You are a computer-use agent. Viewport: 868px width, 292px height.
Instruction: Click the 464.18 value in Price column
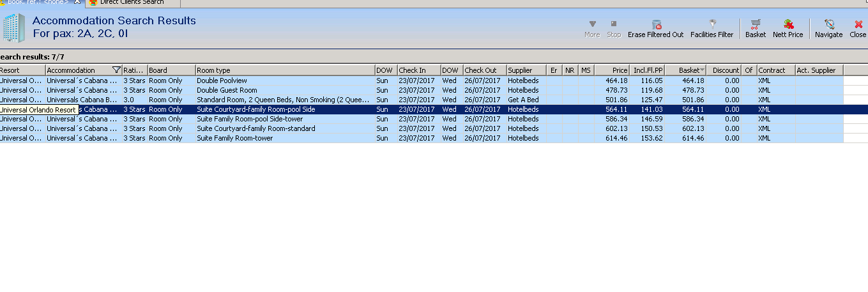(x=616, y=81)
